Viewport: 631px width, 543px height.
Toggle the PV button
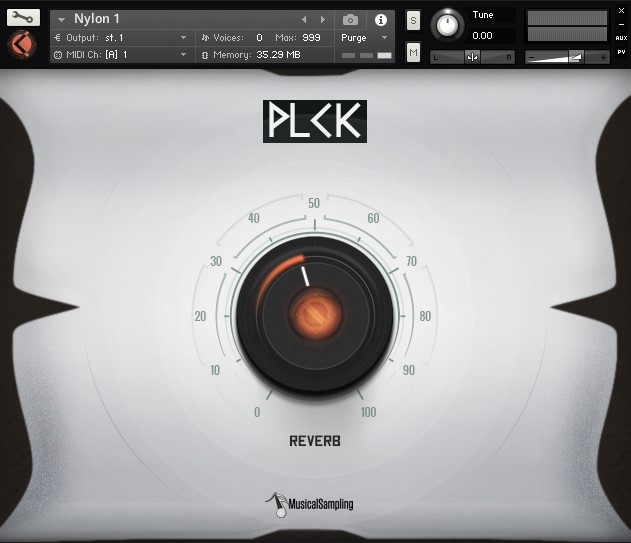[621, 52]
